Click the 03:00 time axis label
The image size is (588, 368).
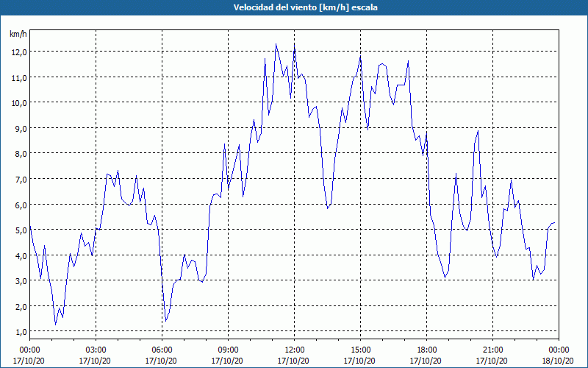pos(96,350)
